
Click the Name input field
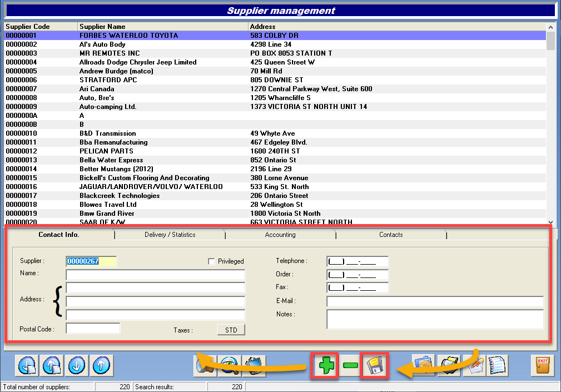tap(155, 275)
